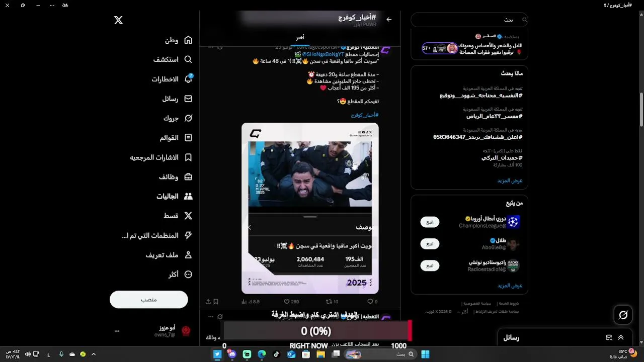Open Verified Organizations lightning icon
Screen dimensions: 644x362
tap(188, 235)
